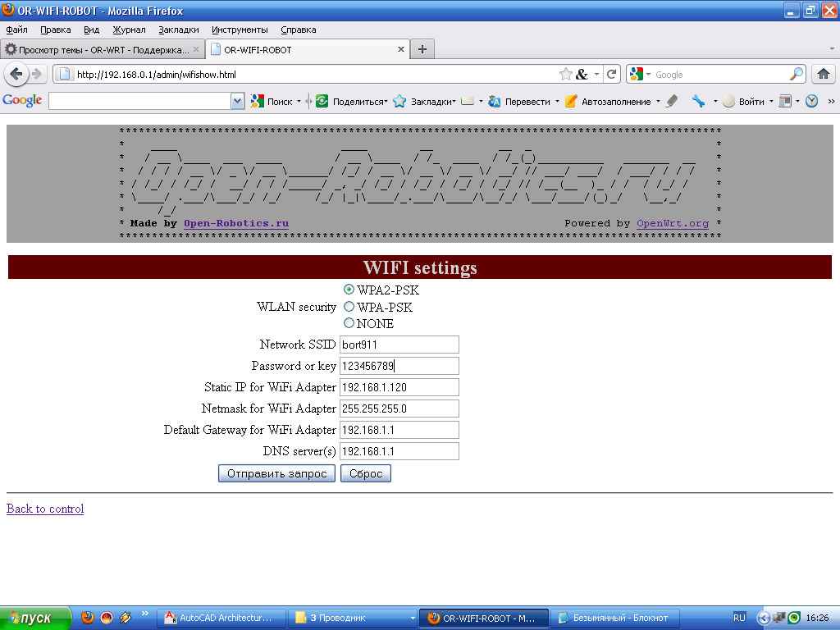The width and height of the screenshot is (840, 630).
Task: Click the ampersand icon in the address bar
Action: (x=582, y=75)
